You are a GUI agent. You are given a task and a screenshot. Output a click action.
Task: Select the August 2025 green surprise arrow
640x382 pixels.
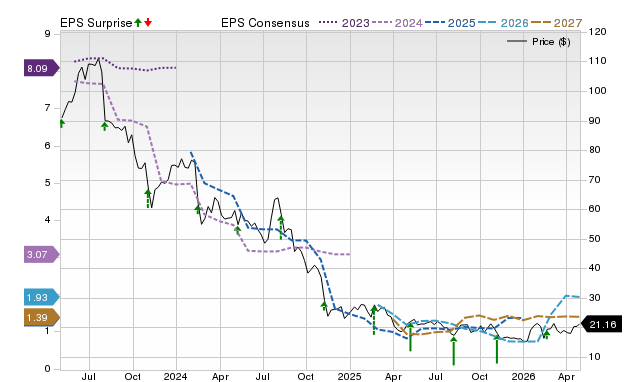pyautogui.click(x=453, y=351)
